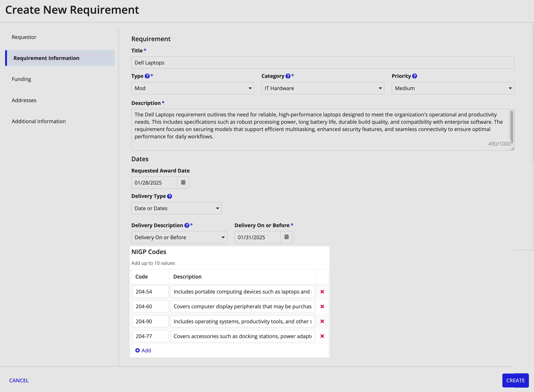Remove NIGP code 204-54 row

[x=322, y=292]
